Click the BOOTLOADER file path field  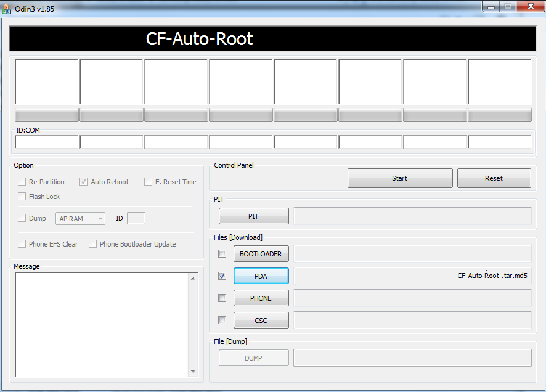coord(413,254)
